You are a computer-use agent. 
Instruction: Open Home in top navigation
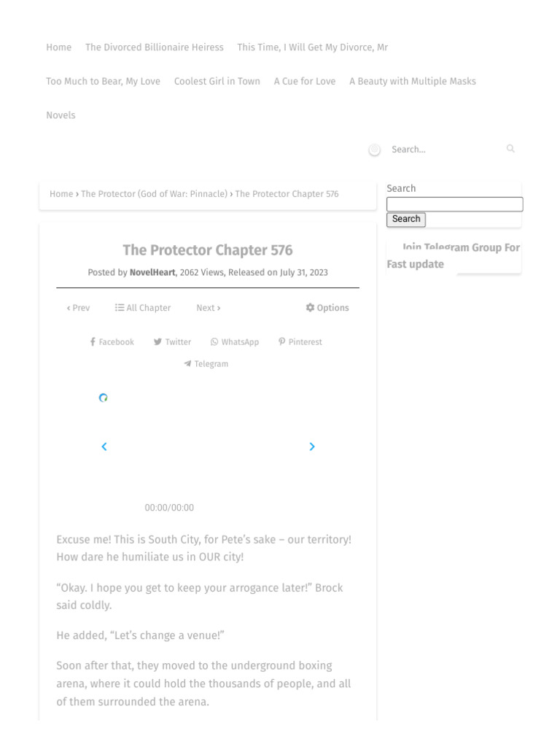(58, 47)
